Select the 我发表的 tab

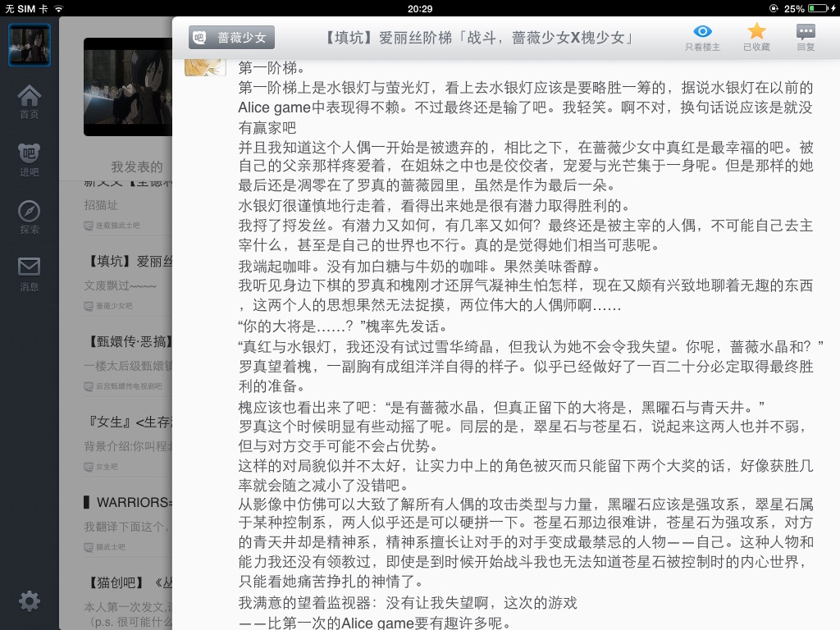(137, 167)
